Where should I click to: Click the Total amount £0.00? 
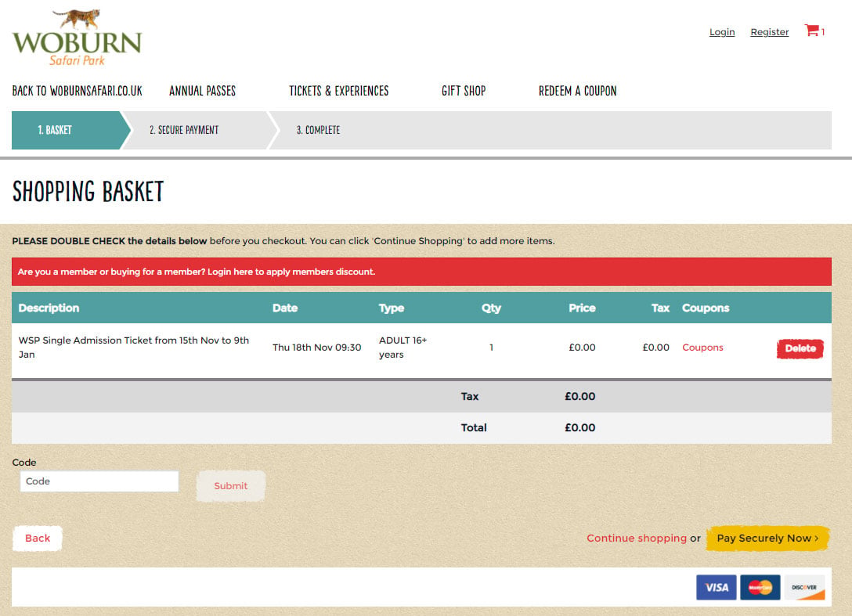point(579,427)
